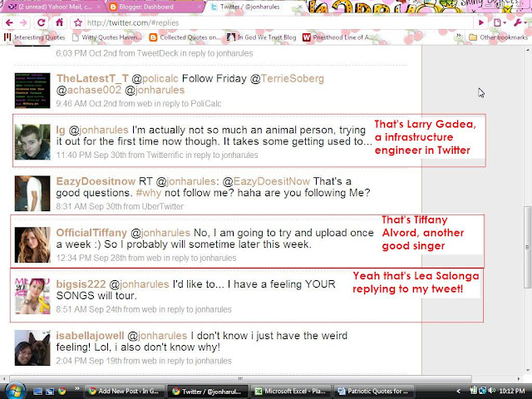Click TheLatestT_T avatar thumbnail
The height and width of the screenshot is (399, 532).
click(x=32, y=91)
